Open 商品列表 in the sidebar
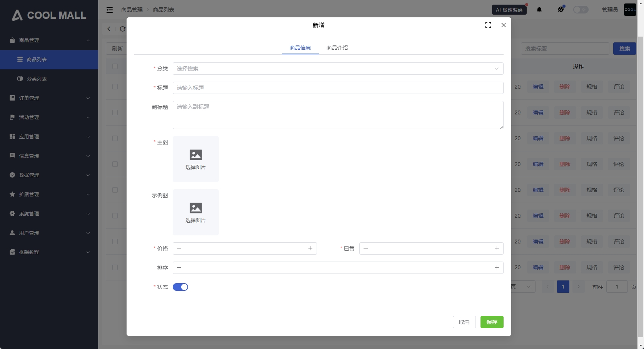 (x=49, y=60)
